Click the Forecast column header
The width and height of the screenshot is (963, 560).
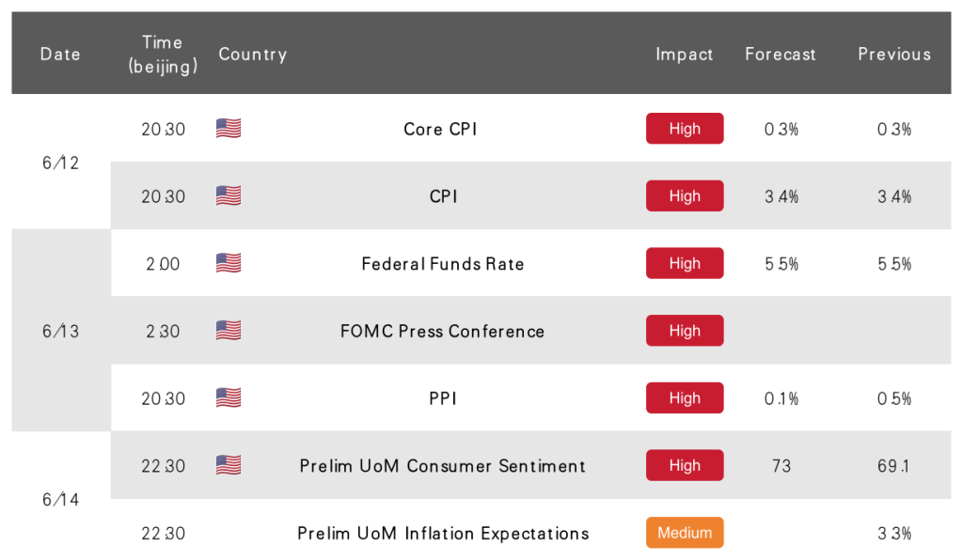[780, 54]
